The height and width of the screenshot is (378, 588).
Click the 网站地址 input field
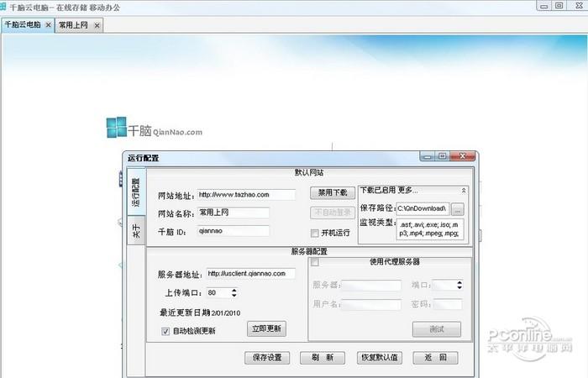246,195
